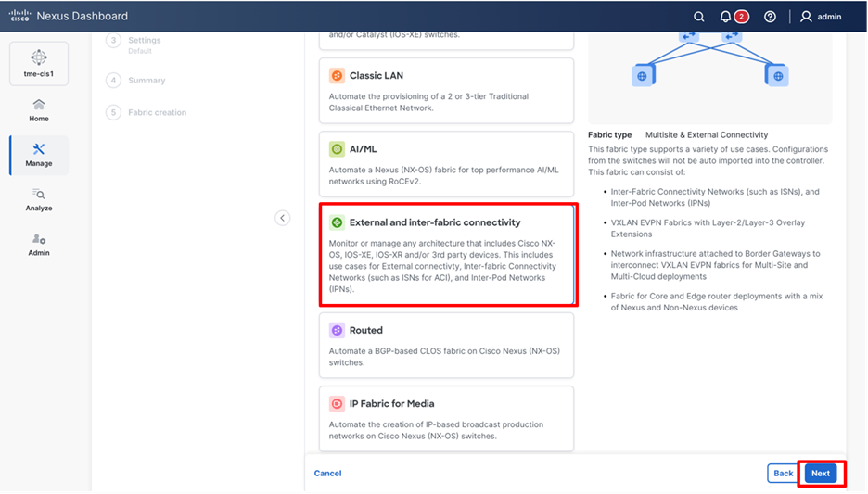Open Manage in the sidebar
The image size is (868, 494).
[x=39, y=156]
